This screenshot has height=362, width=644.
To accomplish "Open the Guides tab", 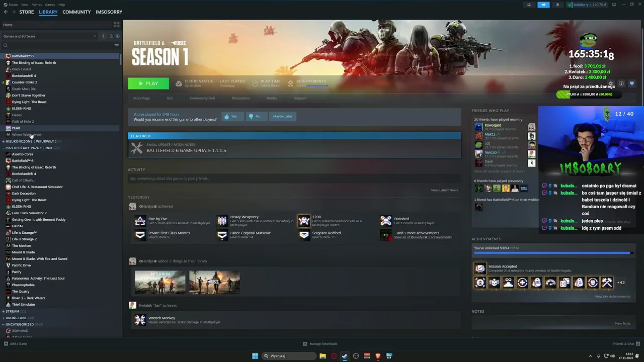I will [x=272, y=98].
